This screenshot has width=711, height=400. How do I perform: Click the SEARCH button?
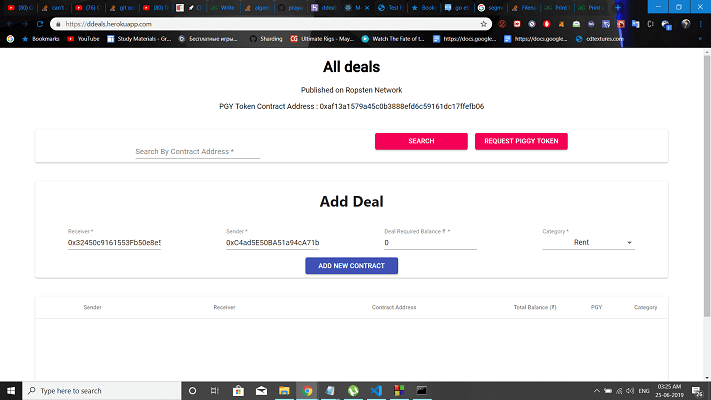click(421, 141)
